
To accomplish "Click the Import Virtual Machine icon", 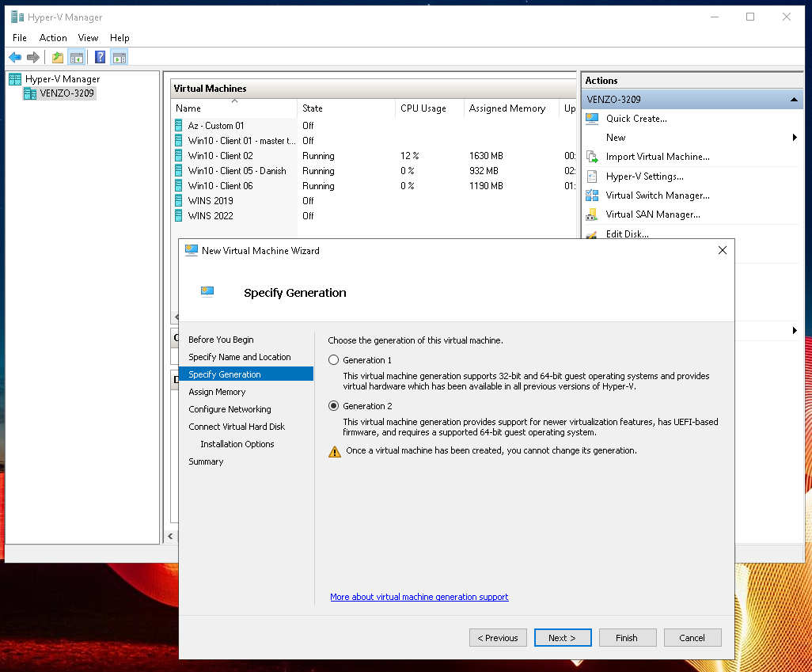I will point(592,157).
